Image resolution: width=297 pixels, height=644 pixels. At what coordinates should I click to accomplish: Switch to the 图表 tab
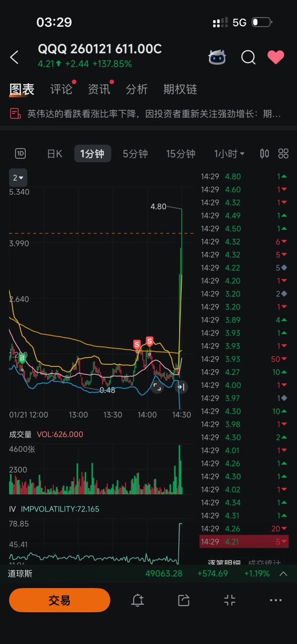(22, 89)
